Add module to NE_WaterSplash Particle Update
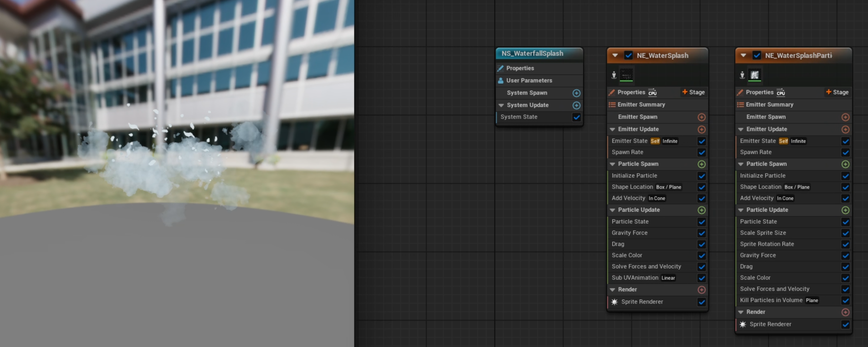868x347 pixels. pos(702,210)
